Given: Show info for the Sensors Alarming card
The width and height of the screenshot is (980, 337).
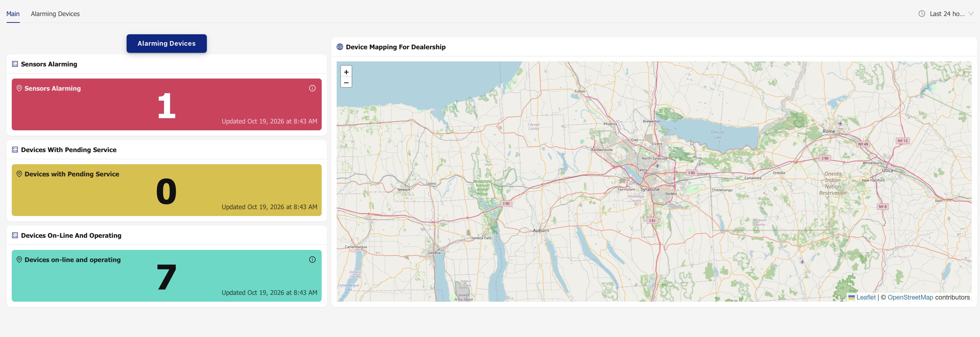Looking at the screenshot, I should click(x=312, y=88).
